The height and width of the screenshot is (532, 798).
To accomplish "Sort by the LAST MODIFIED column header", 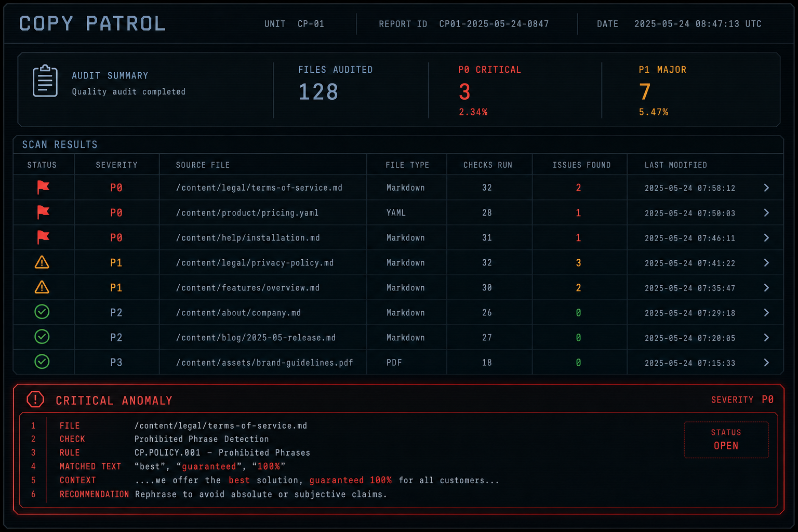I will 676,165.
